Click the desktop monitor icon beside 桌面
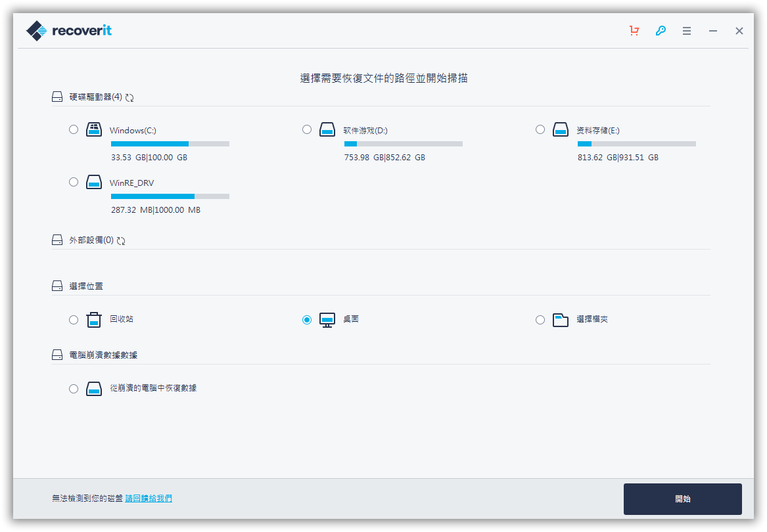This screenshot has width=767, height=532. coord(327,319)
